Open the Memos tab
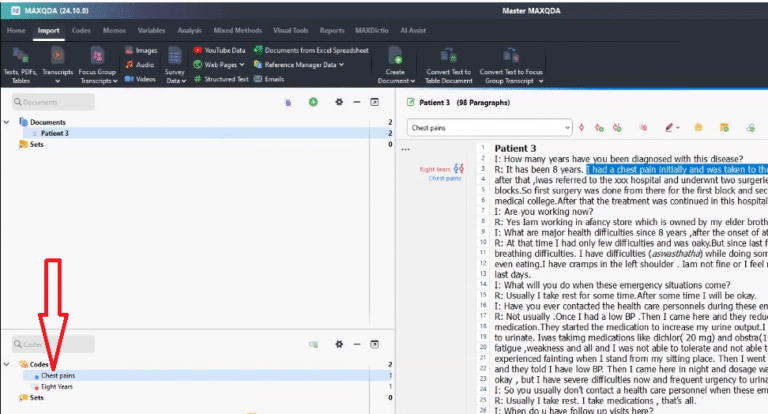768x414 pixels. [x=114, y=30]
